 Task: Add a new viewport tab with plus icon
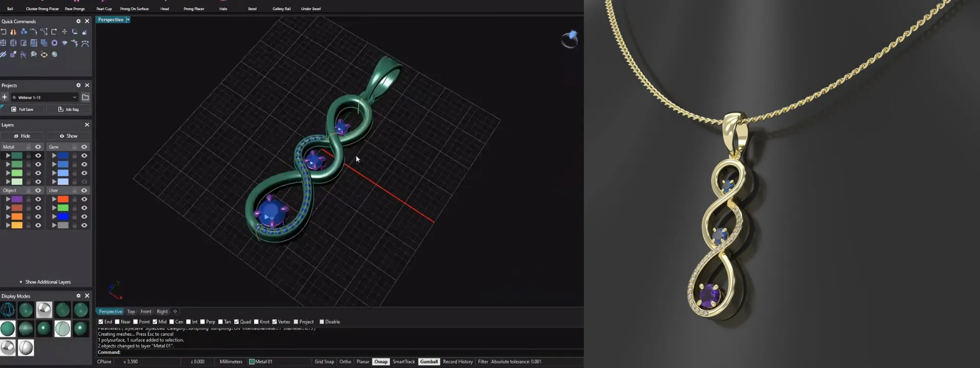(x=175, y=311)
